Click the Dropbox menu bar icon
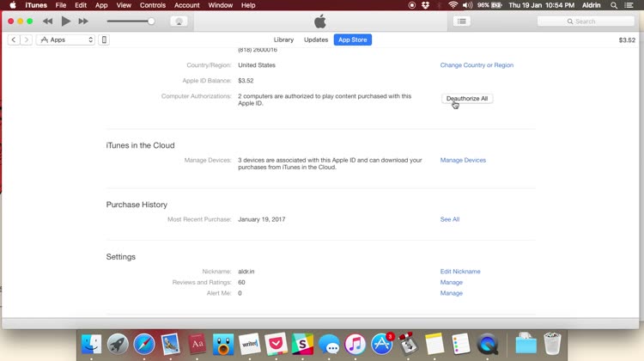The height and width of the screenshot is (361, 644). point(426,5)
